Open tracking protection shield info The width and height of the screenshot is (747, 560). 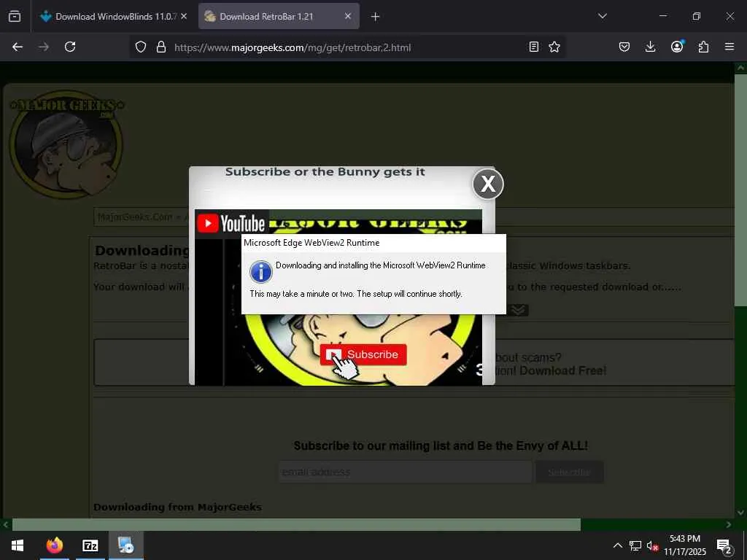coord(141,47)
